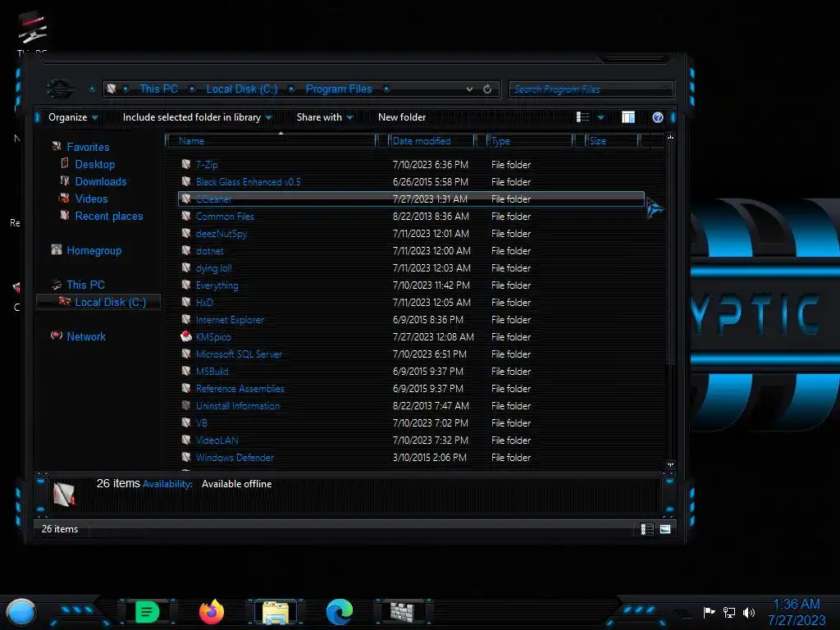Open the Action Center flag tray icon
Image resolution: width=840 pixels, height=630 pixels.
(x=709, y=612)
